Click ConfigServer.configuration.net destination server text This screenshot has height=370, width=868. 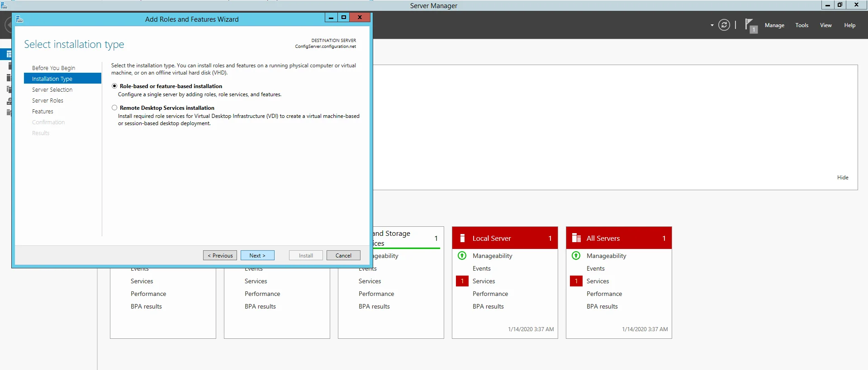pyautogui.click(x=325, y=47)
